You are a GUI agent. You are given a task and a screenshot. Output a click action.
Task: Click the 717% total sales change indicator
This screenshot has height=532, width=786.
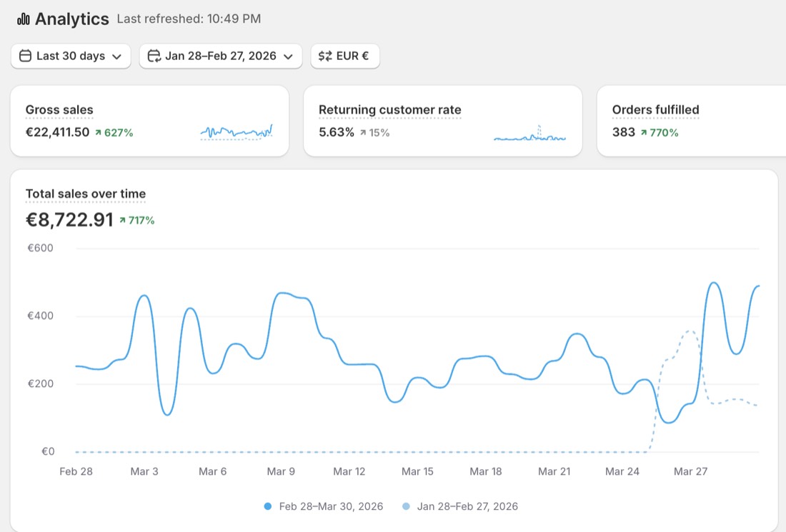[x=137, y=221]
